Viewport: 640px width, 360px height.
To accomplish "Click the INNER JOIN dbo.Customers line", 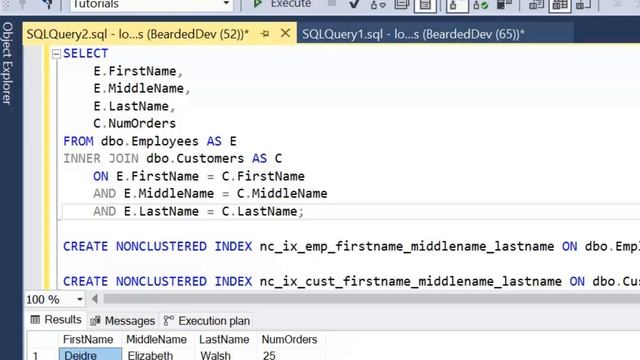I will click(172, 158).
